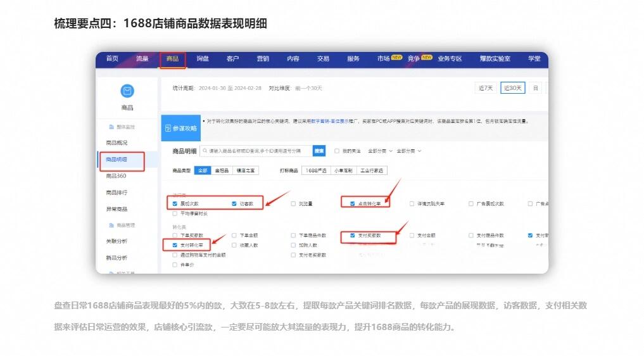This screenshot has width=644, height=356.
Task: Enable the 加购人数 checkbox
Action: coord(293,245)
